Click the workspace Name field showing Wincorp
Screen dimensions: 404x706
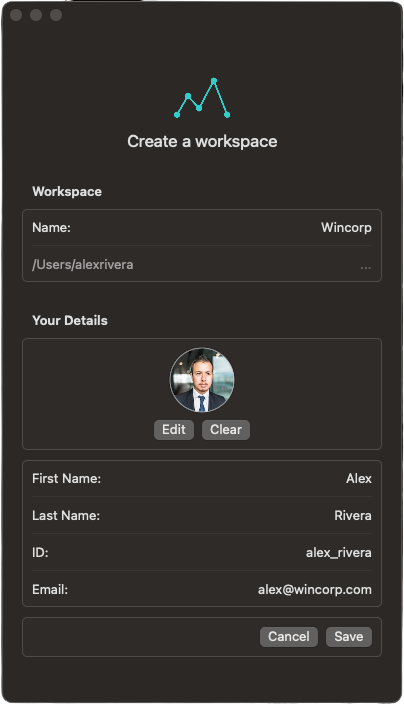coord(202,227)
